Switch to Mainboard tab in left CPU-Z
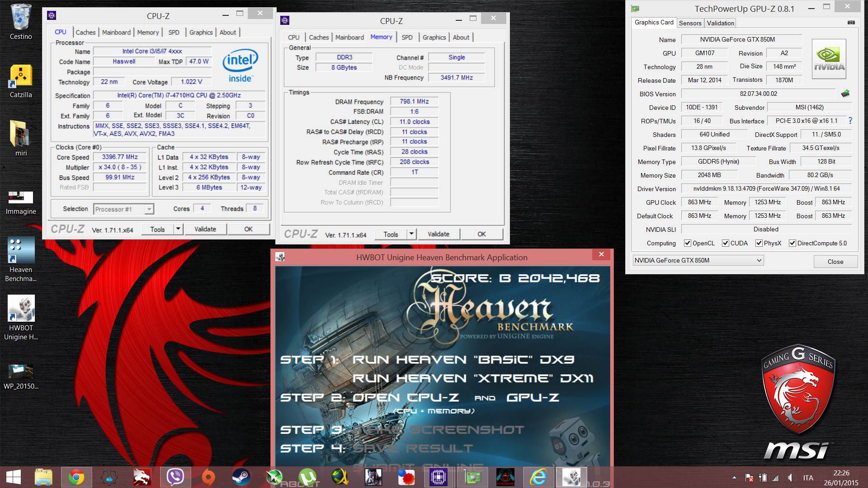Screen dimensions: 868x488 [116, 33]
